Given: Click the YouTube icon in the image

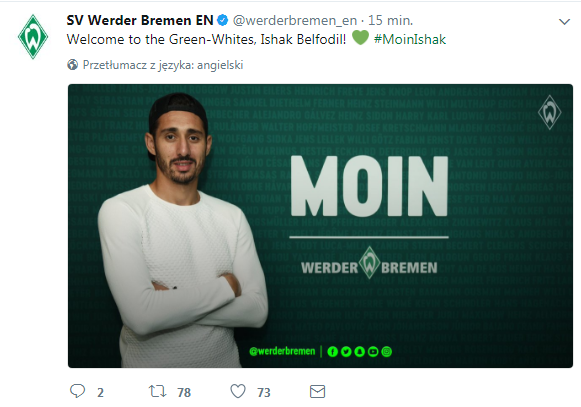Looking at the screenshot, I should 373,351.
